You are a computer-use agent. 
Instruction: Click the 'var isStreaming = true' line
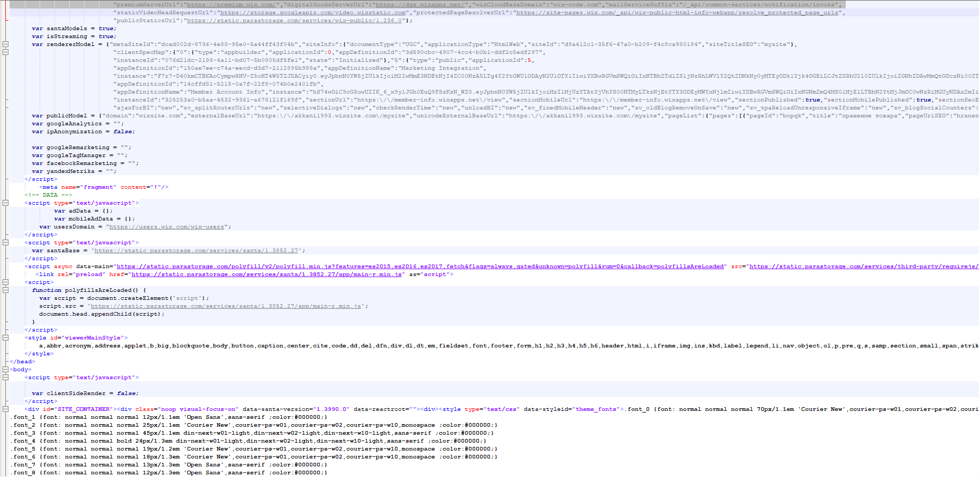[x=74, y=36]
